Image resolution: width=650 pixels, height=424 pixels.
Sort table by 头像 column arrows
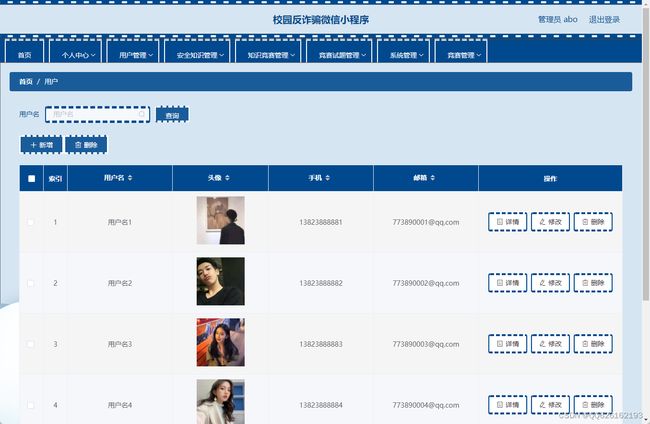click(227, 178)
